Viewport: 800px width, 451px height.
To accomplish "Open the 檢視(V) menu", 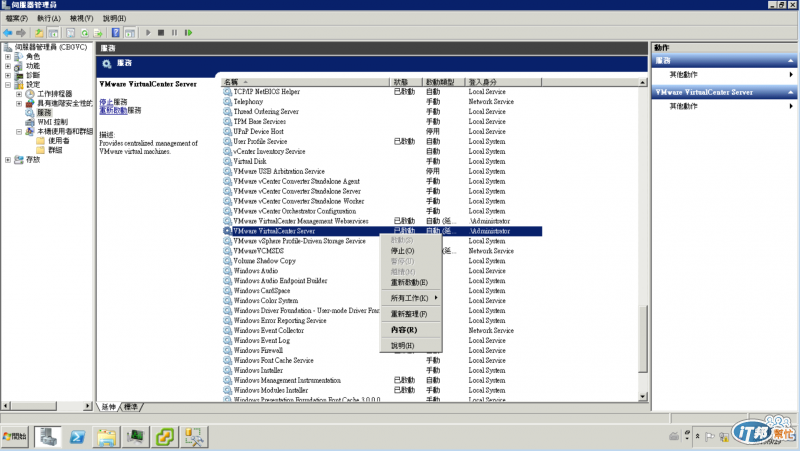I will click(x=82, y=18).
